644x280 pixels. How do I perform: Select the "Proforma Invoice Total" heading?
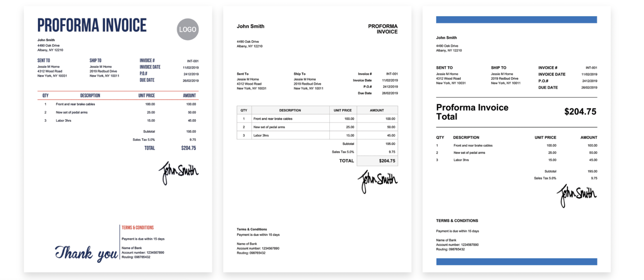[x=472, y=112]
